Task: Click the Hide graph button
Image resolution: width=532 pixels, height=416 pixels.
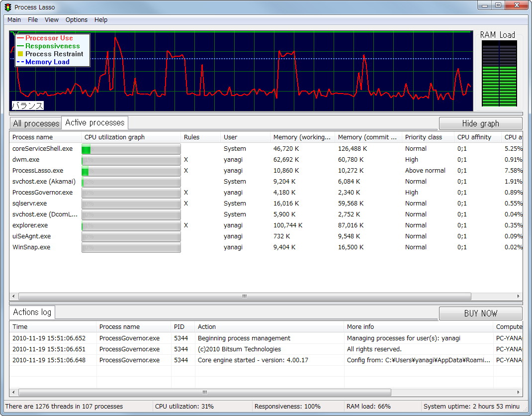Action: pos(480,123)
